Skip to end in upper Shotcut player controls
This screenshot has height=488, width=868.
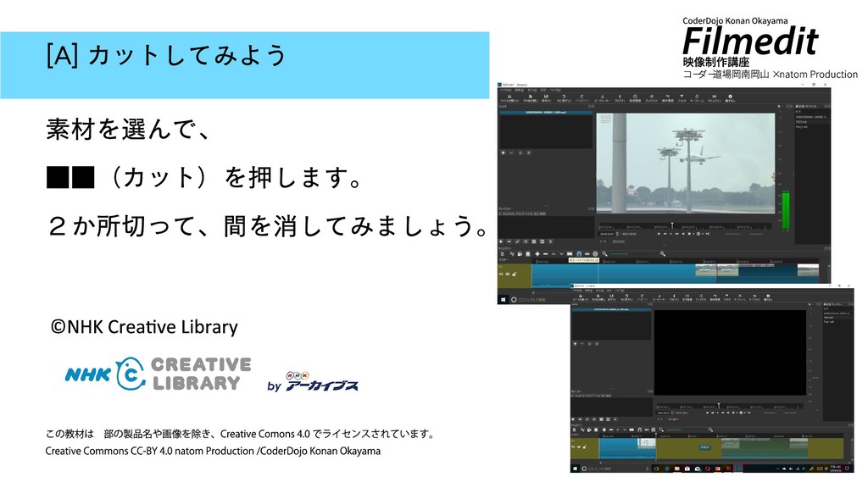[x=683, y=234]
